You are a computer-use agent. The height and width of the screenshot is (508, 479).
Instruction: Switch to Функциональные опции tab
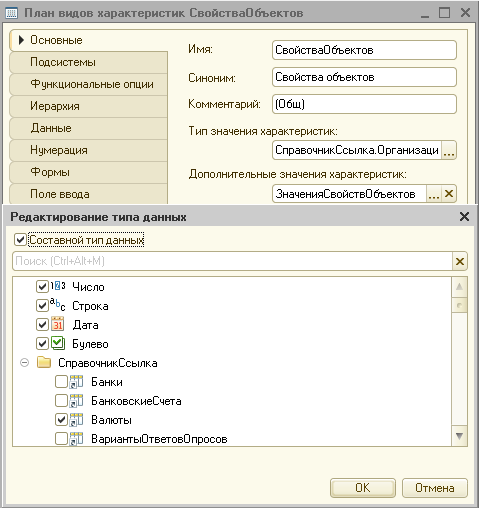coord(88,84)
